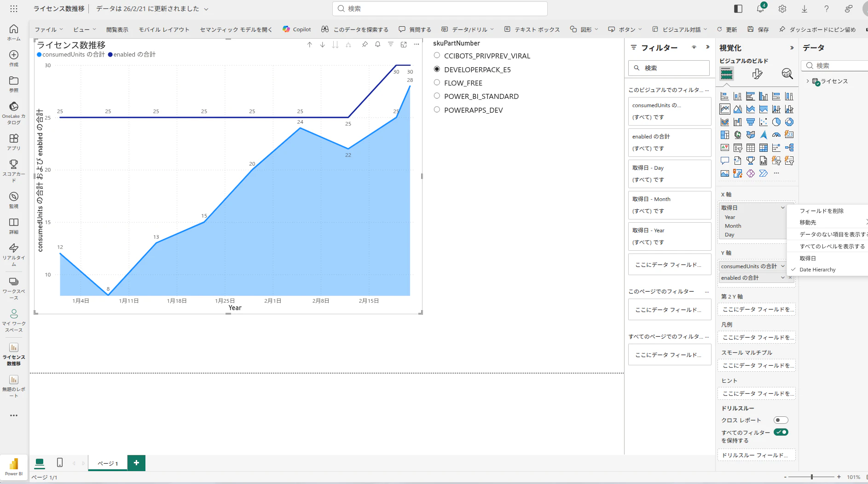Focus the Filters pane search field
Viewport: 868px width, 484px height.
pos(669,68)
